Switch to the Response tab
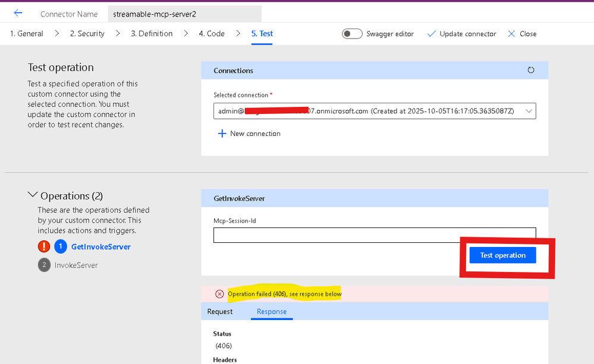Screen dimensions: 594x364 tap(272, 311)
